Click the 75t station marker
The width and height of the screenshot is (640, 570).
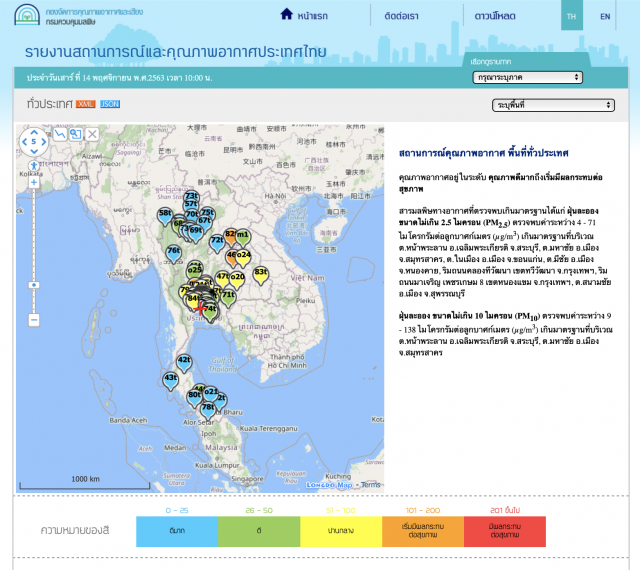coord(207,214)
